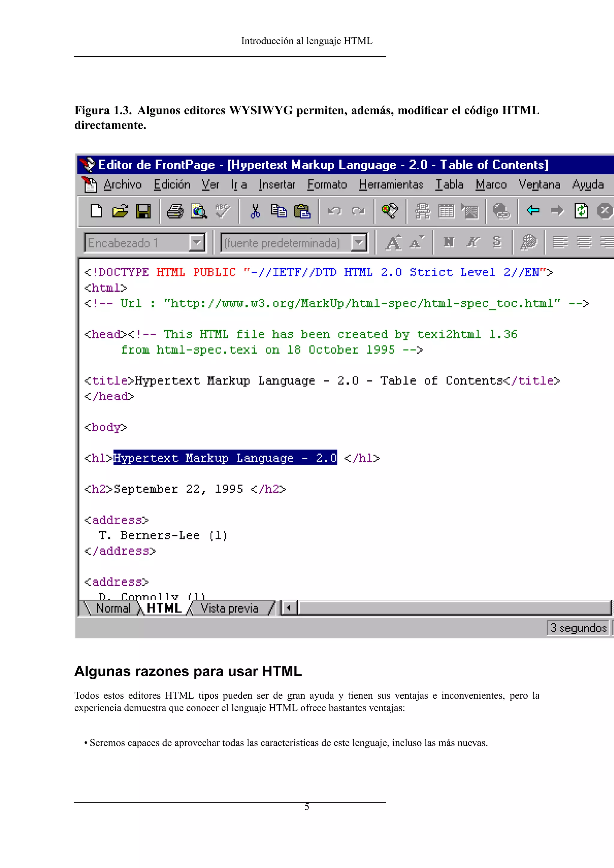The image size is (614, 868).
Task: Click the Show FrontPage Explorer icon
Action: point(390,211)
